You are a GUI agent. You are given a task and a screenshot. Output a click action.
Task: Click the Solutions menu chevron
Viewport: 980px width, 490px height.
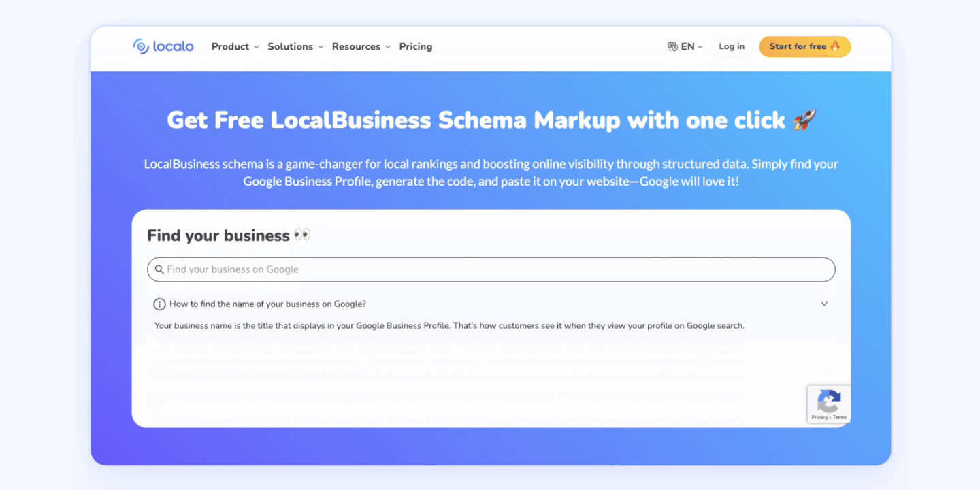pos(321,47)
